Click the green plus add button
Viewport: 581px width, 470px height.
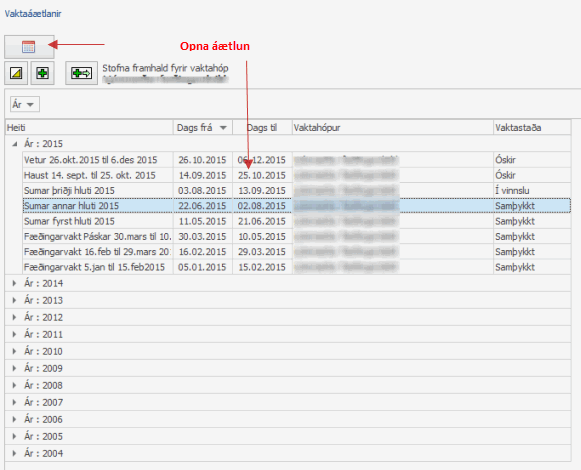coord(42,73)
